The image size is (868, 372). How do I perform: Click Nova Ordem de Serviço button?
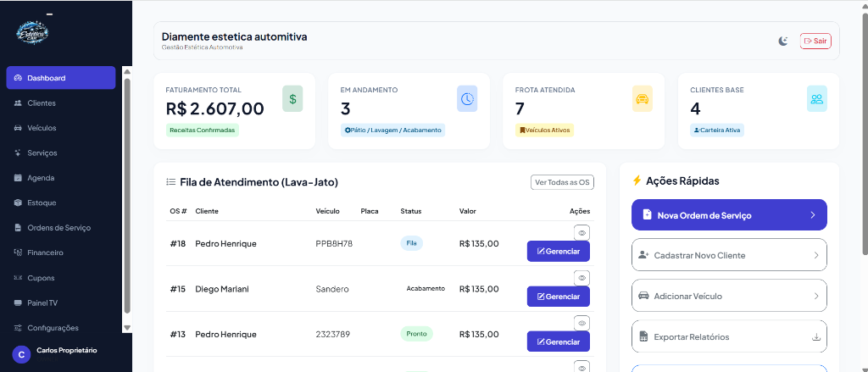(x=729, y=214)
